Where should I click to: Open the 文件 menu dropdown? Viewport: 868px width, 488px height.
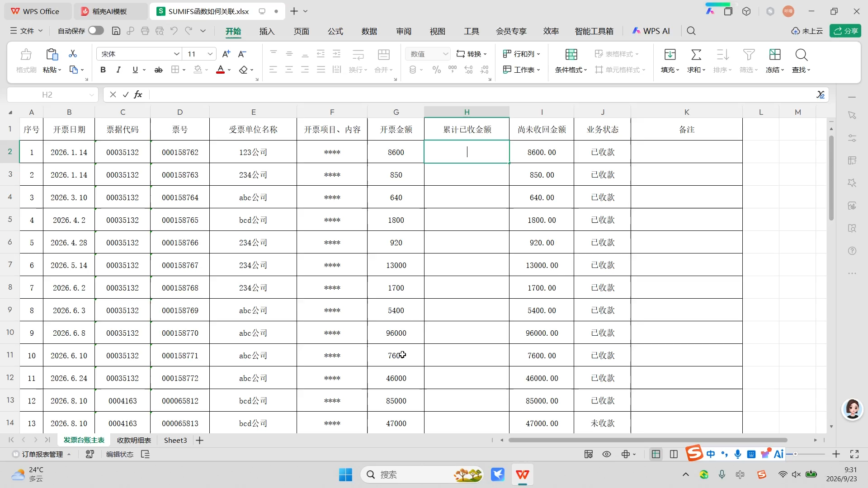click(26, 31)
